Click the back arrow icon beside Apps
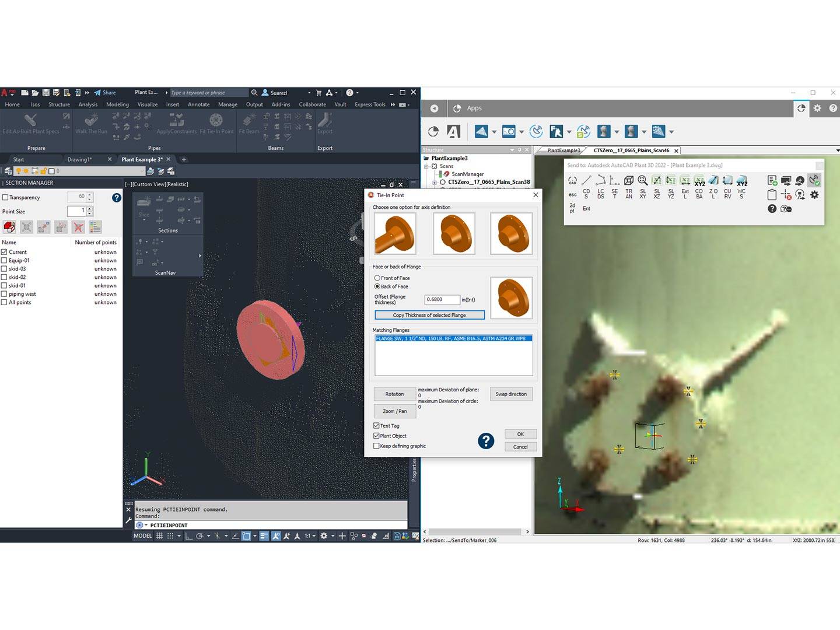 (x=434, y=108)
